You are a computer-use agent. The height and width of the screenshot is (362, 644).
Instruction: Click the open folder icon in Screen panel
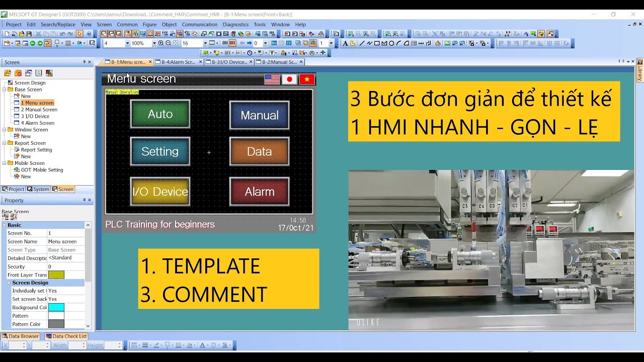tap(8, 73)
